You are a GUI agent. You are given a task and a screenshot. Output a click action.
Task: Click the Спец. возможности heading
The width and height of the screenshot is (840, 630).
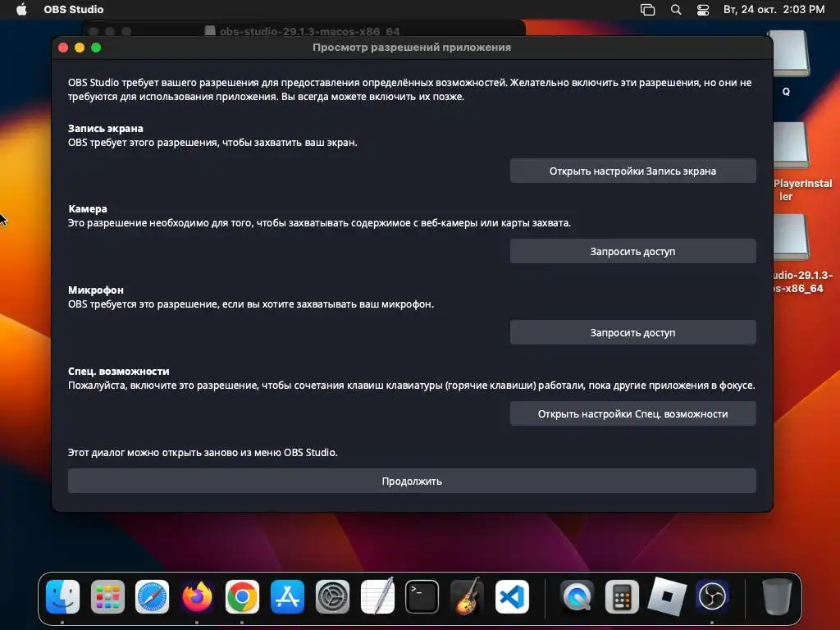(119, 372)
